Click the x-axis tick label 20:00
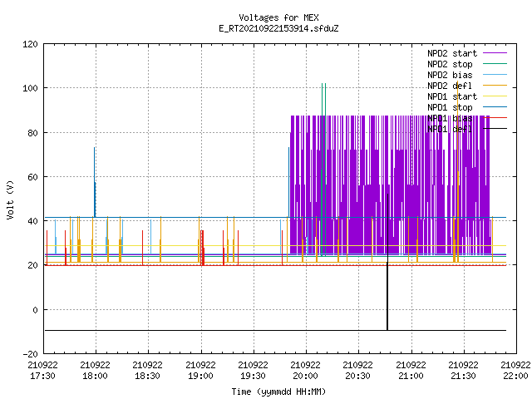 (305, 376)
